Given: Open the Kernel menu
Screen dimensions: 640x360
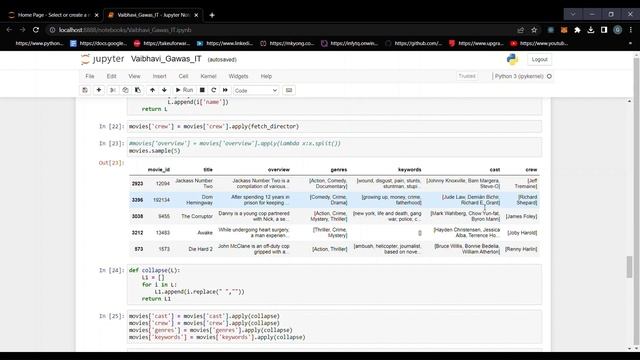Looking at the screenshot, I should click(208, 76).
